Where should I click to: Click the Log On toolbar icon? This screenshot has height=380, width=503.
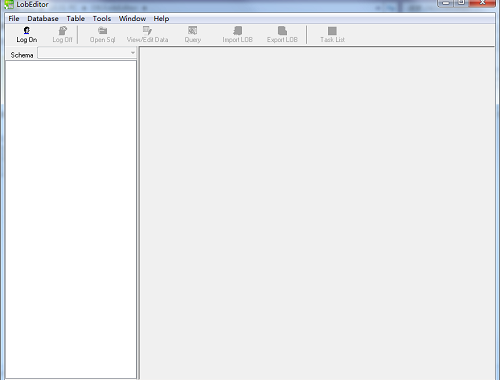point(27,31)
